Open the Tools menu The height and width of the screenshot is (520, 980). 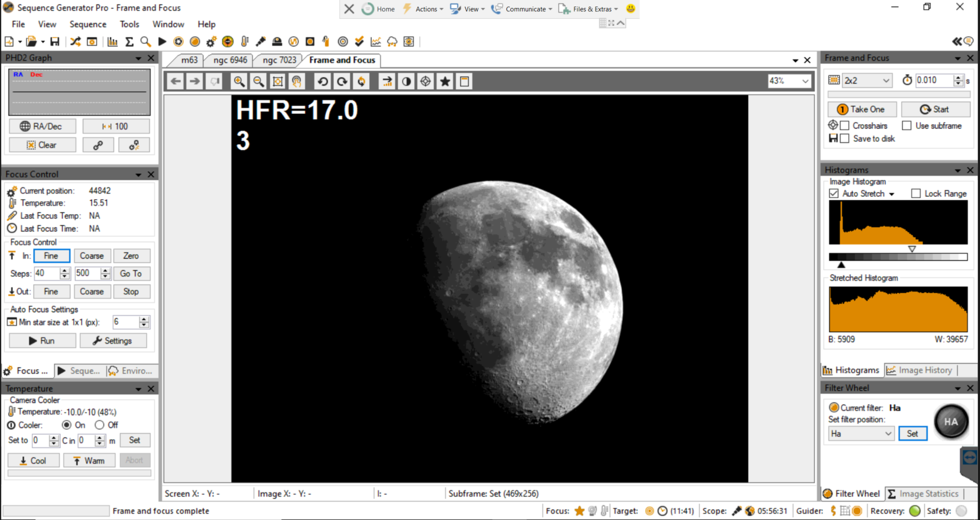(x=129, y=24)
